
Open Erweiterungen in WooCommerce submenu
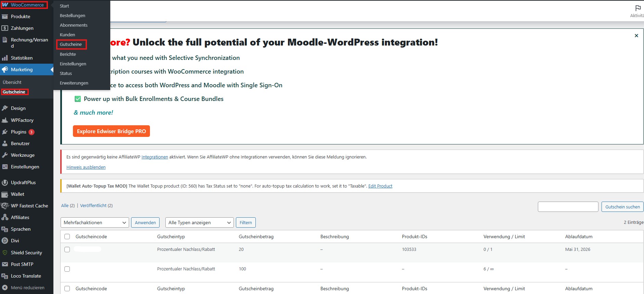(x=74, y=83)
